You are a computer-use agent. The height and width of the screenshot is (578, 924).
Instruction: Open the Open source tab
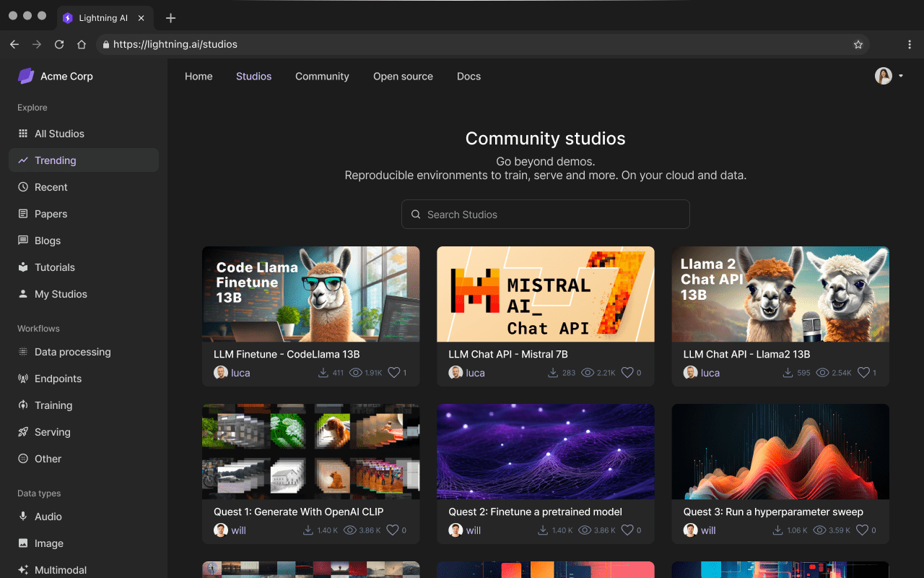(403, 76)
